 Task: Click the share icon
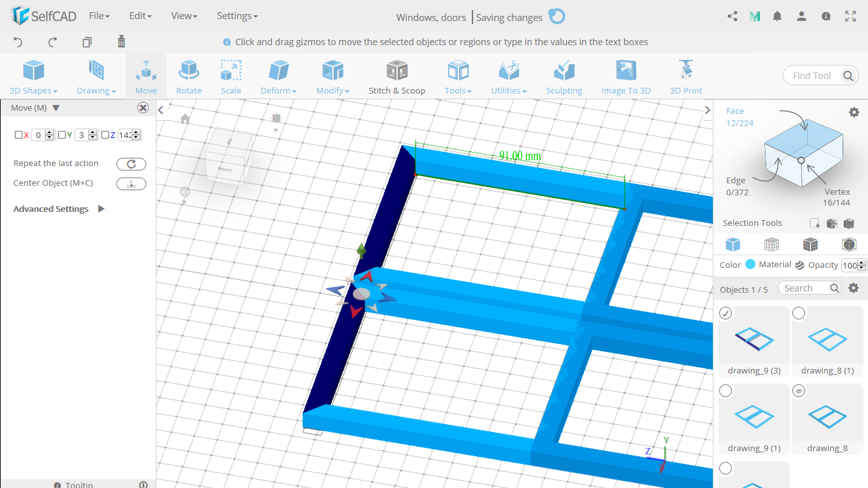point(732,17)
